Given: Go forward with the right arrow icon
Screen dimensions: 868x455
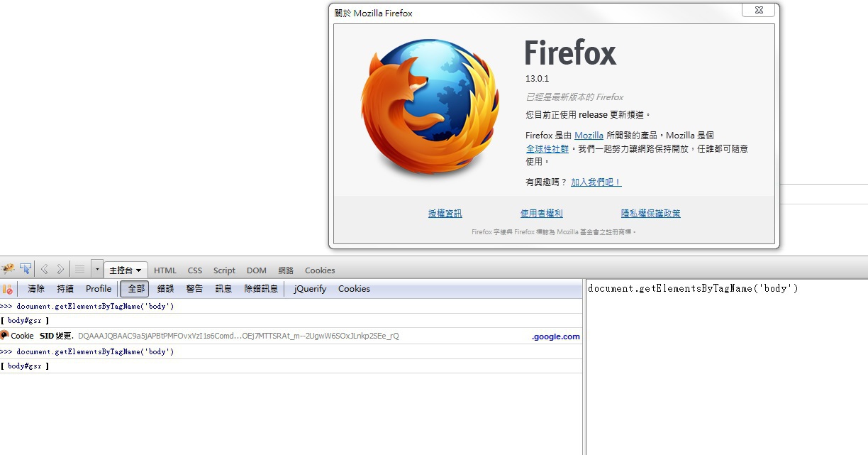Looking at the screenshot, I should point(60,269).
